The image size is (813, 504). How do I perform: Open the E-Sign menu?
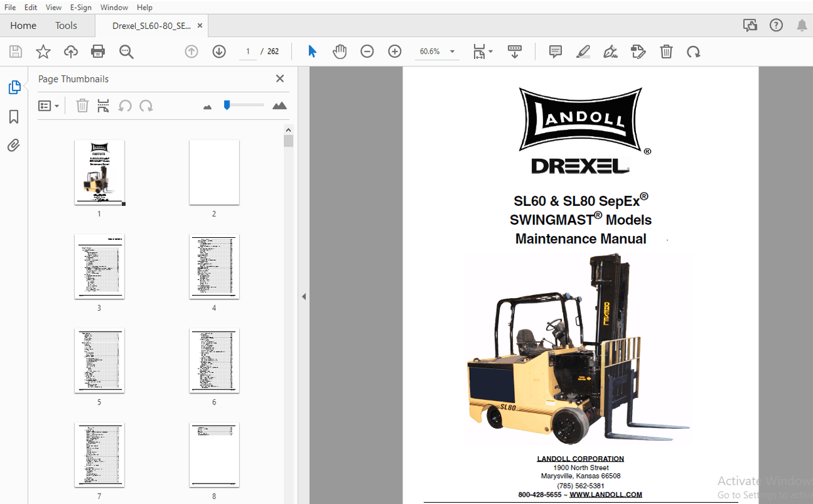pos(80,7)
